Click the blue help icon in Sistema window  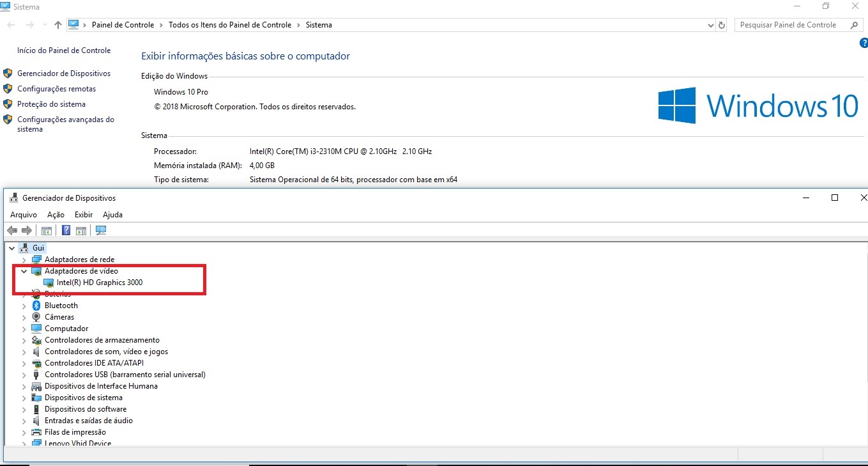pos(864,43)
